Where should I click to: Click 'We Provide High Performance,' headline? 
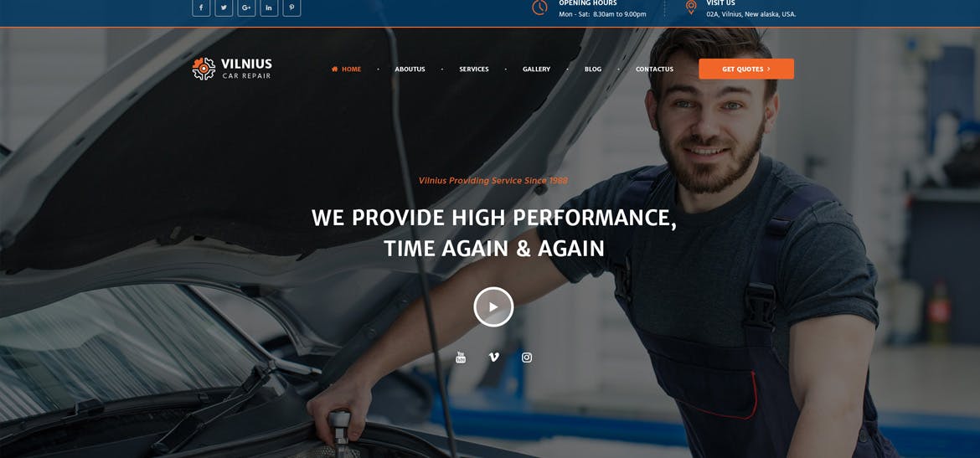493,218
